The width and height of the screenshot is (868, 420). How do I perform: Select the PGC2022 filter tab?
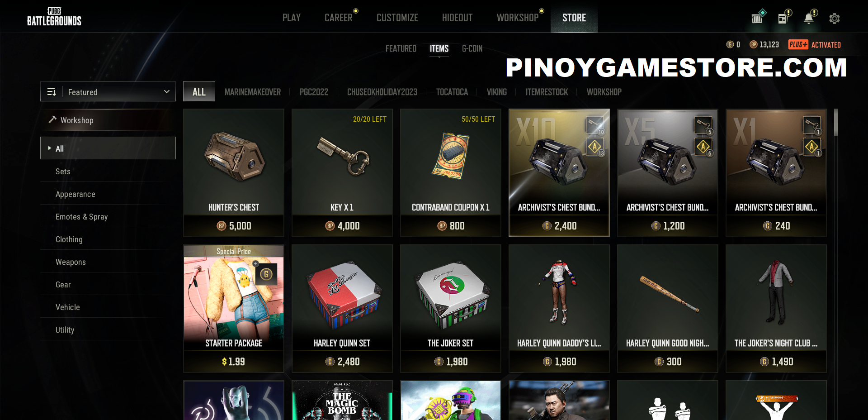point(314,92)
